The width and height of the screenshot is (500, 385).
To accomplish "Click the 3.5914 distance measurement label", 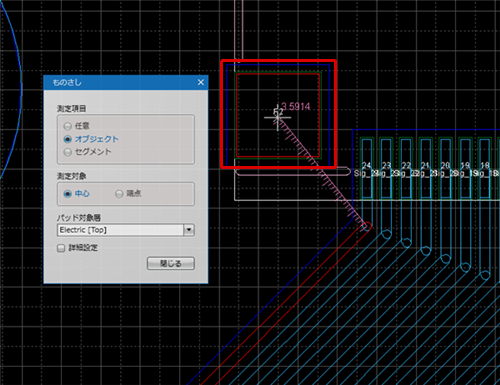I will click(x=296, y=106).
